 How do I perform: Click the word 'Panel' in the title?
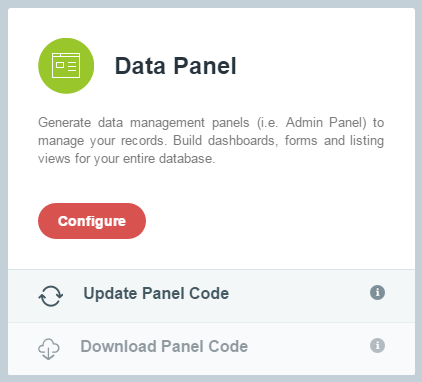point(205,66)
